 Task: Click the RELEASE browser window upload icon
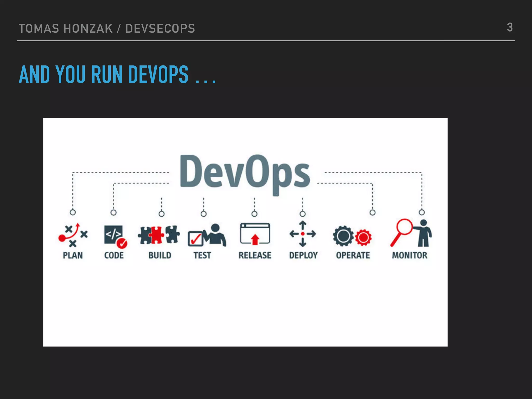(255, 234)
